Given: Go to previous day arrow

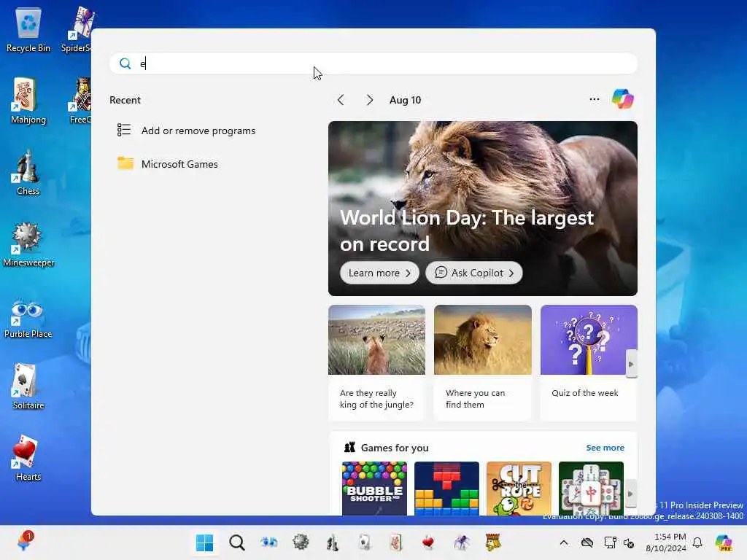Looking at the screenshot, I should [341, 100].
